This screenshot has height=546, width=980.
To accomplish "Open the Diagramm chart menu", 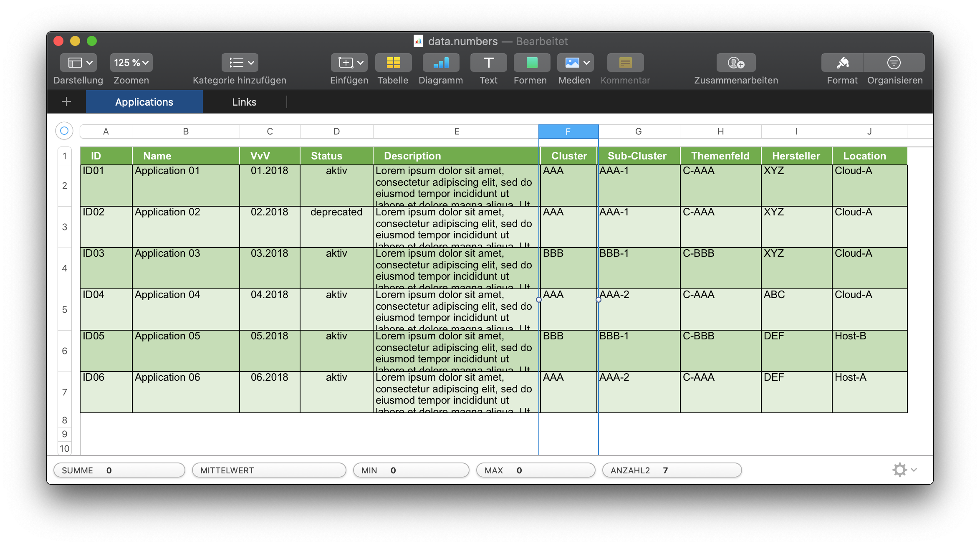I will coord(441,63).
